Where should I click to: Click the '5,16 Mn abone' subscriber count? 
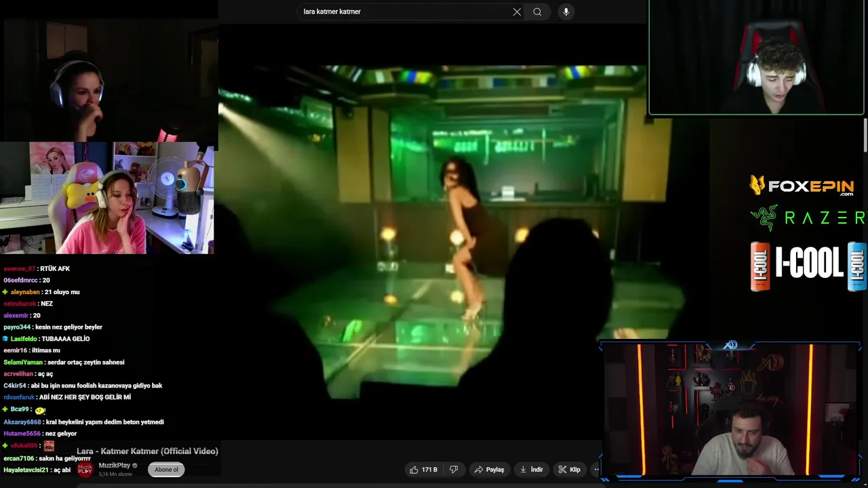[116, 474]
